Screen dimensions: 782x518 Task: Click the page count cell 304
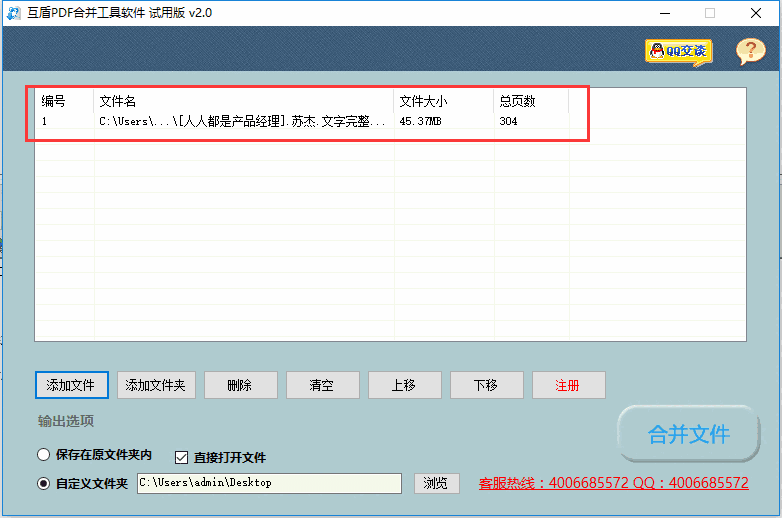(x=508, y=121)
